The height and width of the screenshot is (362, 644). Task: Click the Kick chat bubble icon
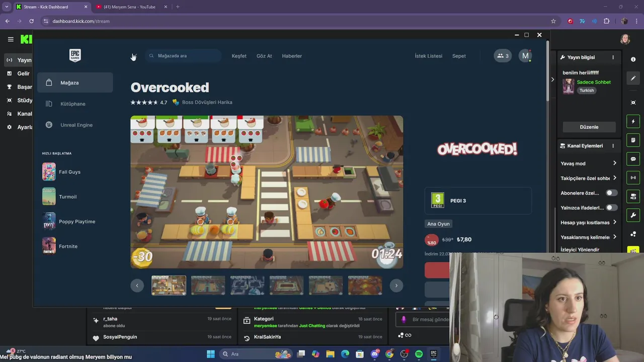click(x=633, y=159)
